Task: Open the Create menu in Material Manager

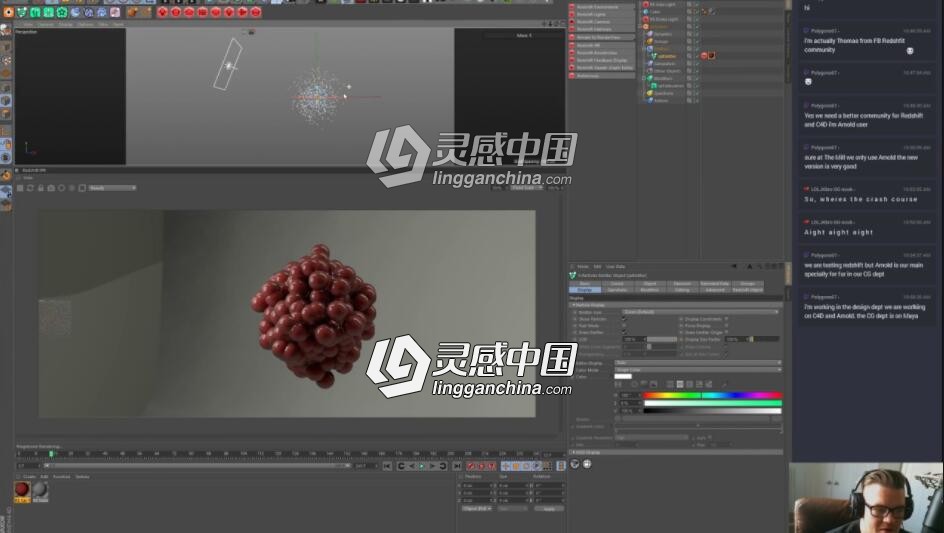Action: pyautogui.click(x=29, y=476)
